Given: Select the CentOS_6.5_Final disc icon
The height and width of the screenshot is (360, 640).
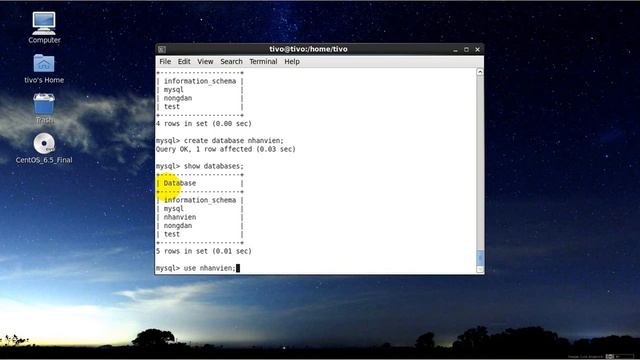Looking at the screenshot, I should click(x=44, y=148).
